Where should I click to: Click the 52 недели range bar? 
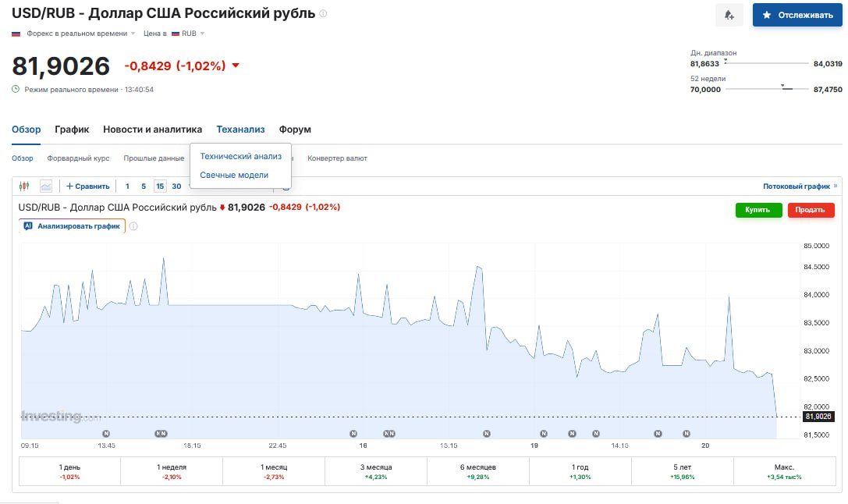(x=766, y=89)
